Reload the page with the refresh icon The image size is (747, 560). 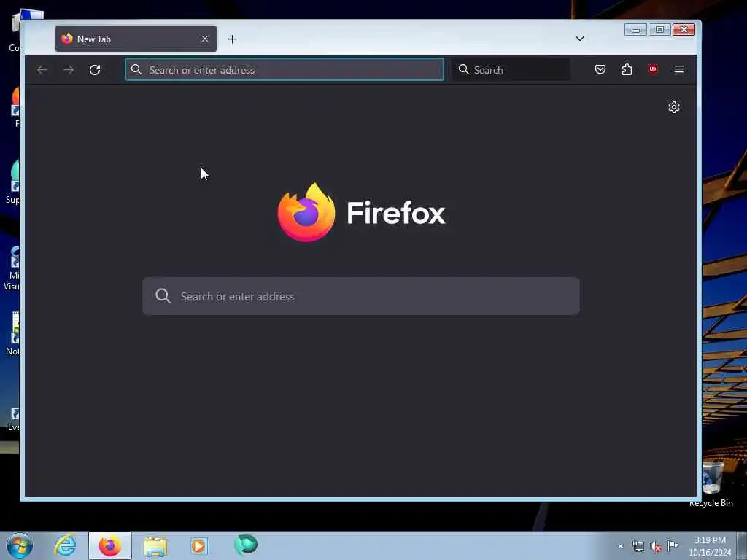[95, 70]
